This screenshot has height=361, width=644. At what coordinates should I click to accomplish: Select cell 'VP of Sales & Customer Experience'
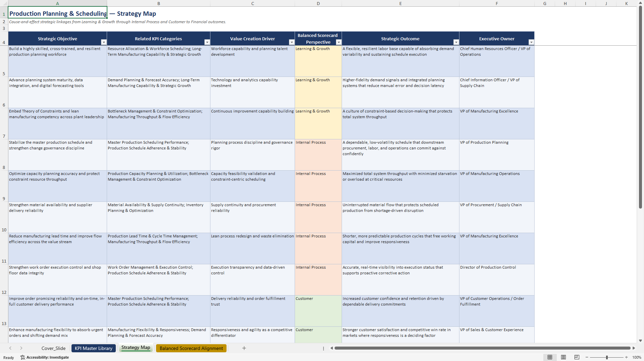497,335
